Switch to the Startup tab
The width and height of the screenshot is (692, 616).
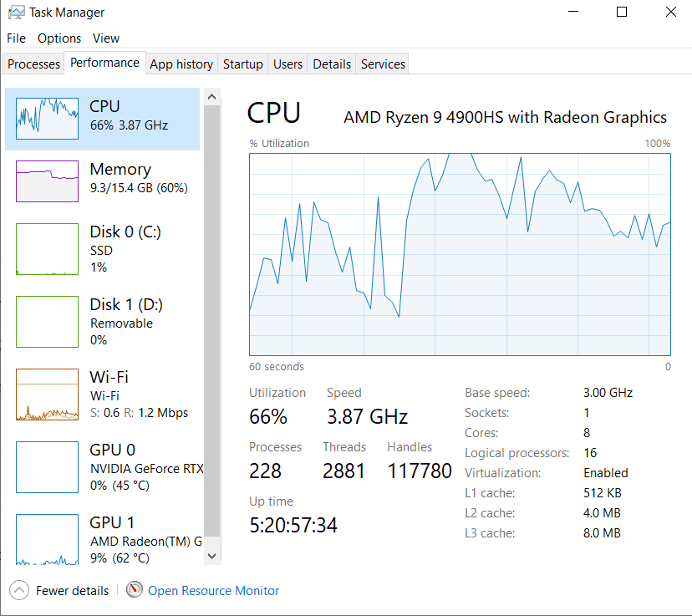(x=243, y=64)
